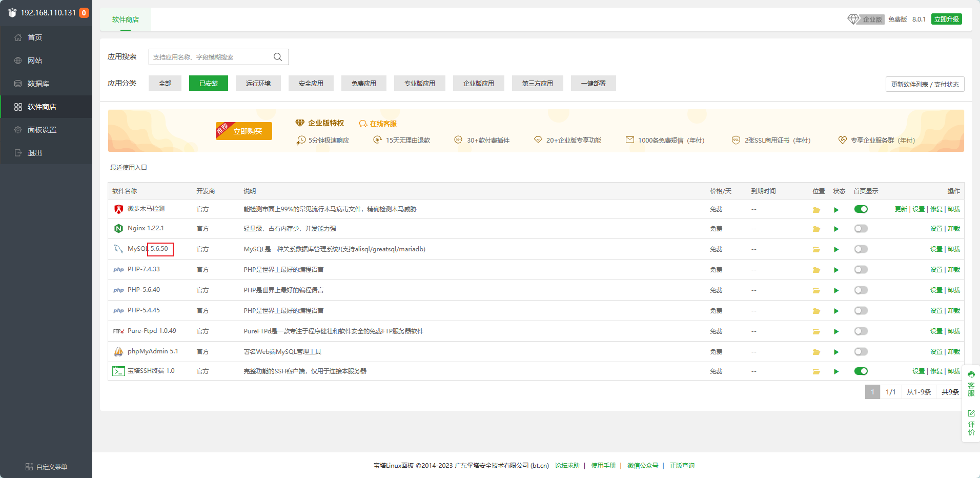Click 更新软件列表 / 支付状态 button
Screen dimensions: 980x478
coord(925,84)
